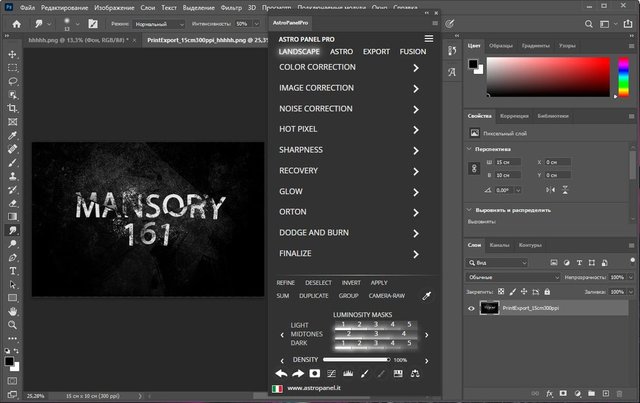Pick the Eyedropper tool in left toolbar
Screen dimensions: 640x403
[x=13, y=135]
